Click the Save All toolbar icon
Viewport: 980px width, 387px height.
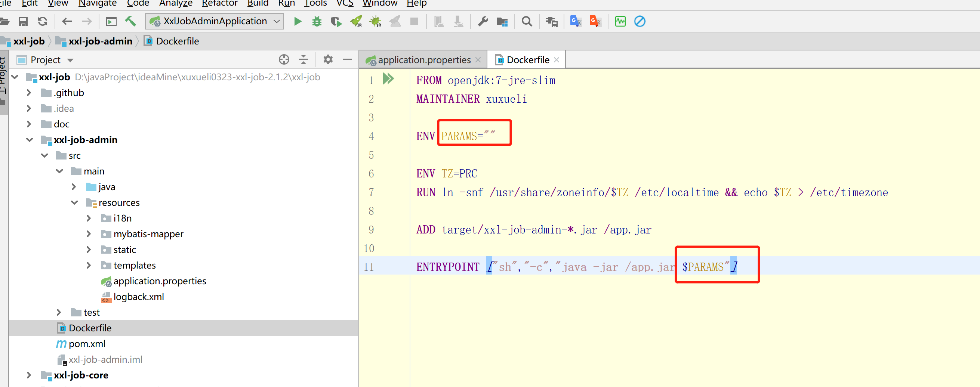click(x=23, y=21)
